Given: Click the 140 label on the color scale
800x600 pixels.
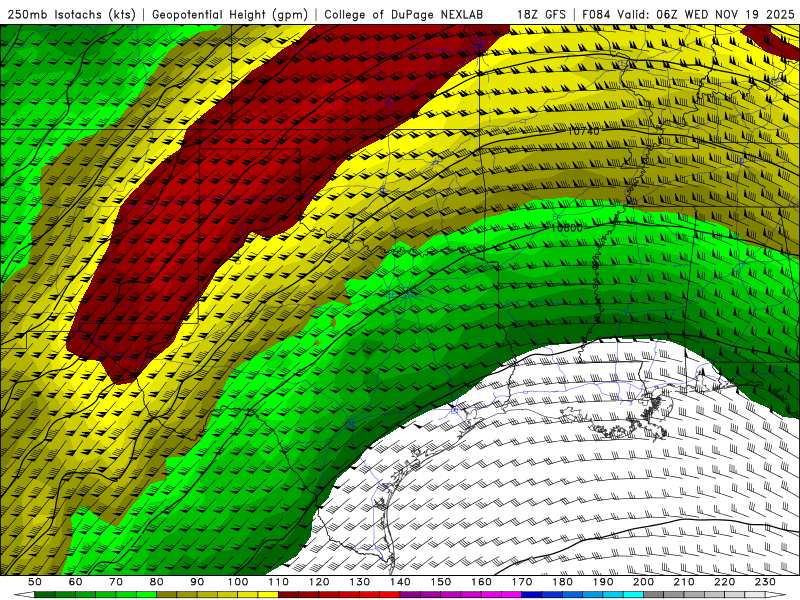Looking at the screenshot, I should click(400, 582).
